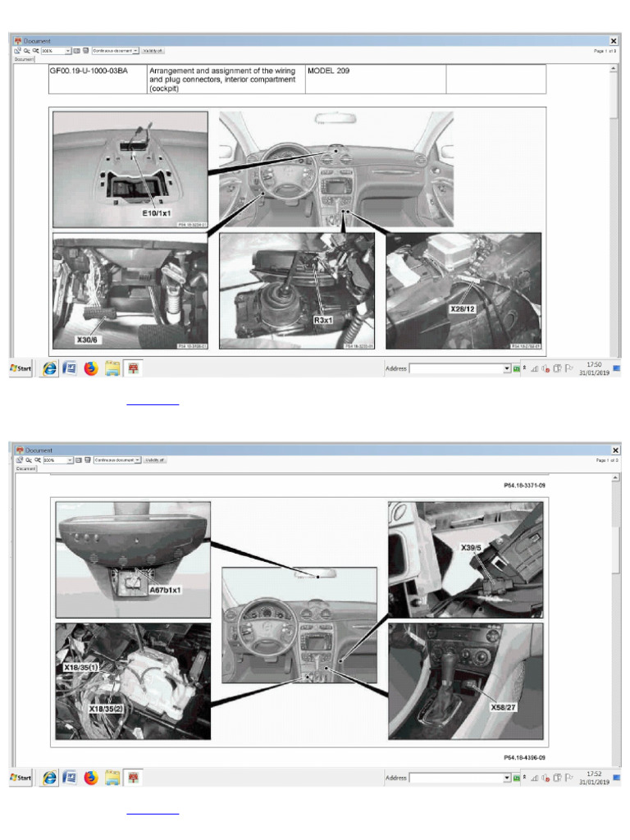The image size is (630, 840).
Task: Open the 300% zoom dropdown in the MODEL 209 window
Action: (x=68, y=50)
